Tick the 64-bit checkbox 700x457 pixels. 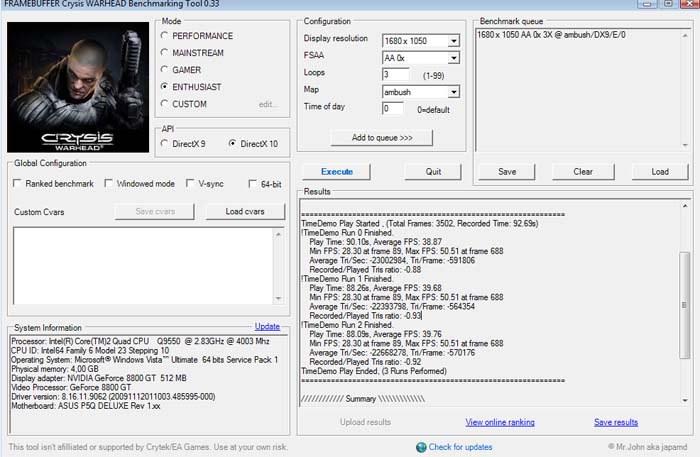pyautogui.click(x=252, y=184)
